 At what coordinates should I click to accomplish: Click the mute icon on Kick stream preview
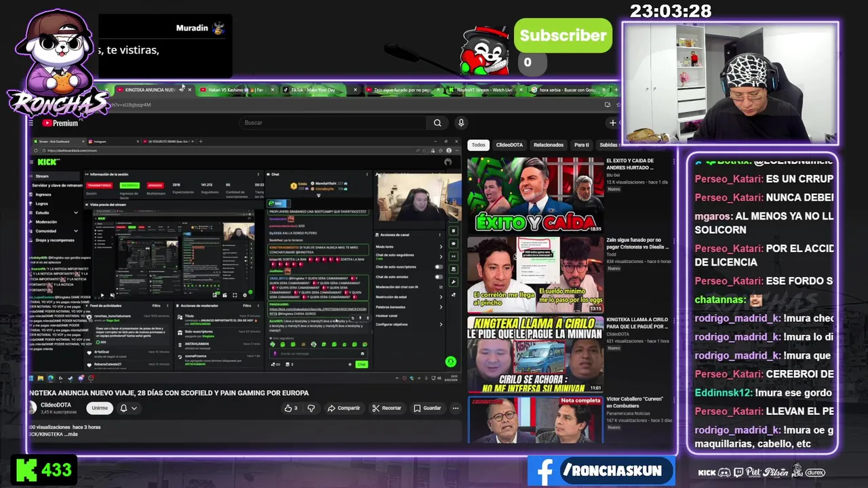[x=112, y=295]
